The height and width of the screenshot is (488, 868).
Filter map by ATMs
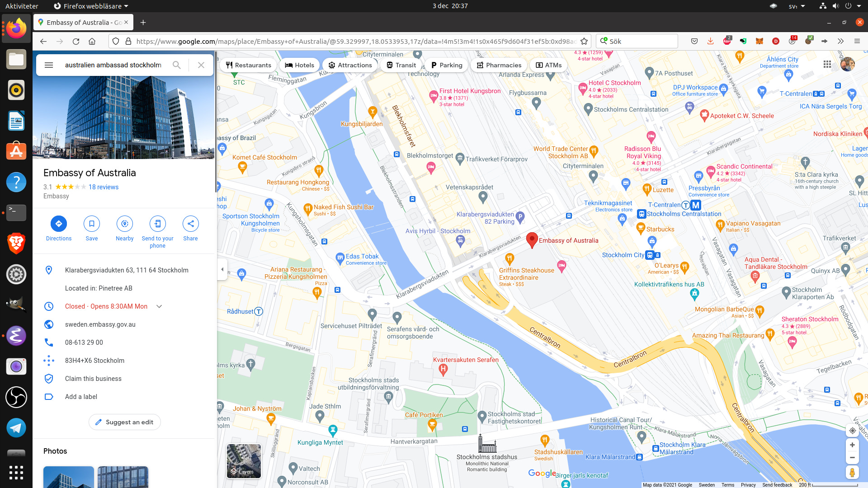pos(548,65)
